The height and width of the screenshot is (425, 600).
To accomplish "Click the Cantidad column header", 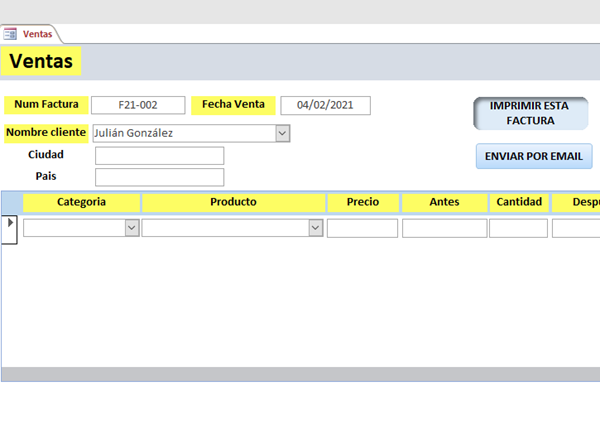I will tap(519, 202).
